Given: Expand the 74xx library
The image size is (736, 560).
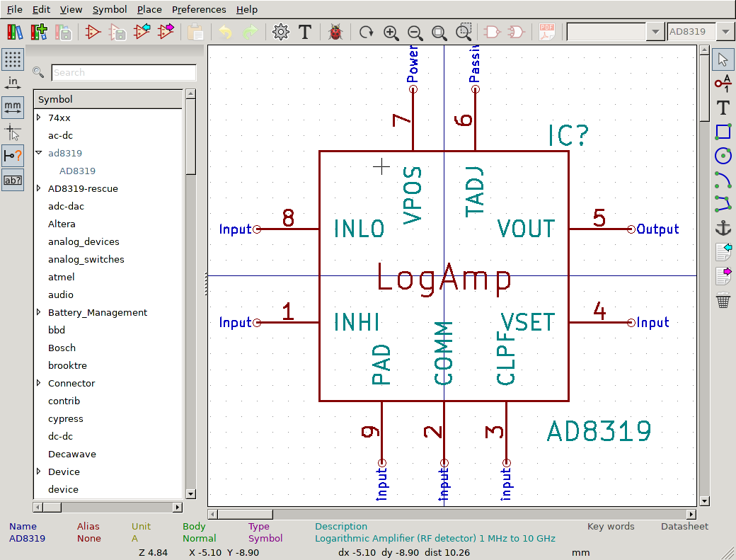Looking at the screenshot, I should click(x=39, y=118).
